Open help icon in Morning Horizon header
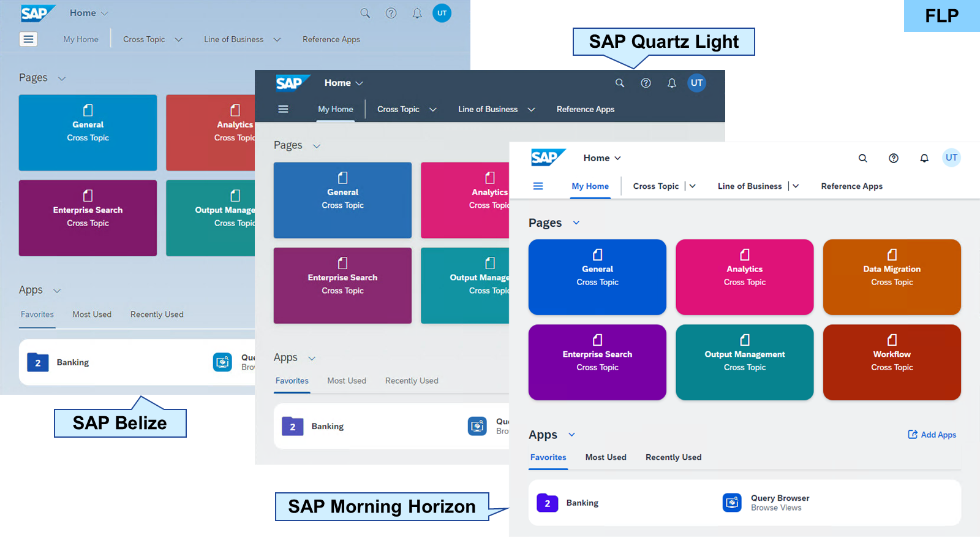 click(894, 158)
